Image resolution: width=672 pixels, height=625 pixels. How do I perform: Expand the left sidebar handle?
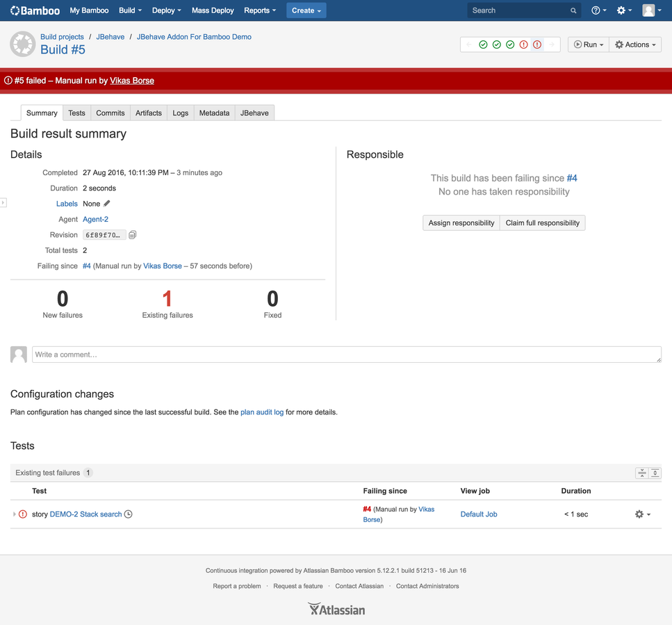(x=3, y=202)
